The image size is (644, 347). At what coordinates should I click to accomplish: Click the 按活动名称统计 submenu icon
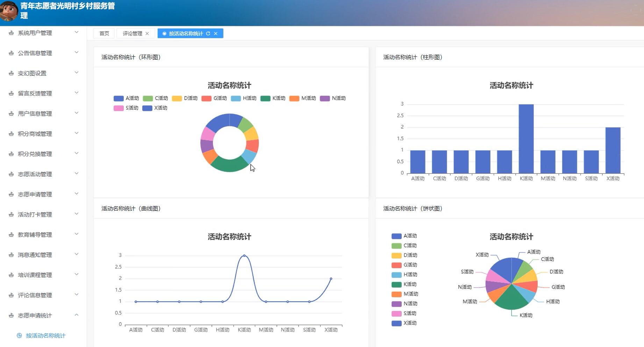19,335
